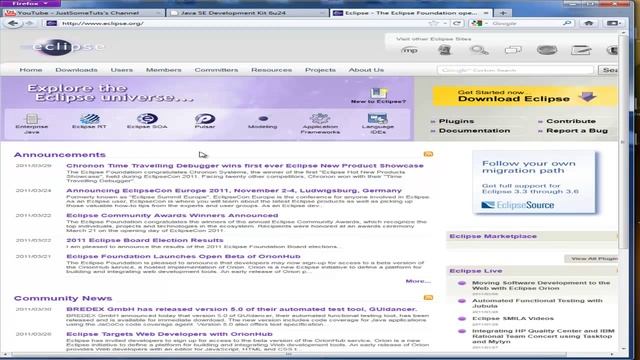Screen dimensions: 640x360
Task: Open Eclipse Community Awards Winners Announced link
Action: click(172, 216)
